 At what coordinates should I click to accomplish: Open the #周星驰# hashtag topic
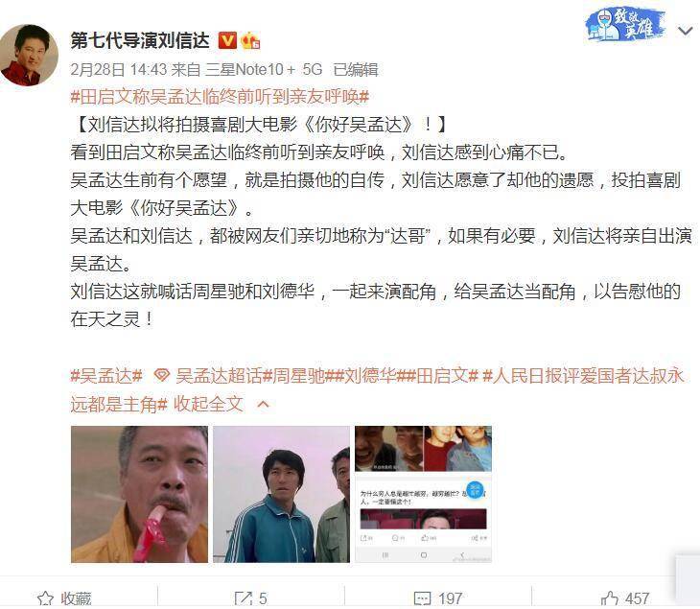point(298,376)
